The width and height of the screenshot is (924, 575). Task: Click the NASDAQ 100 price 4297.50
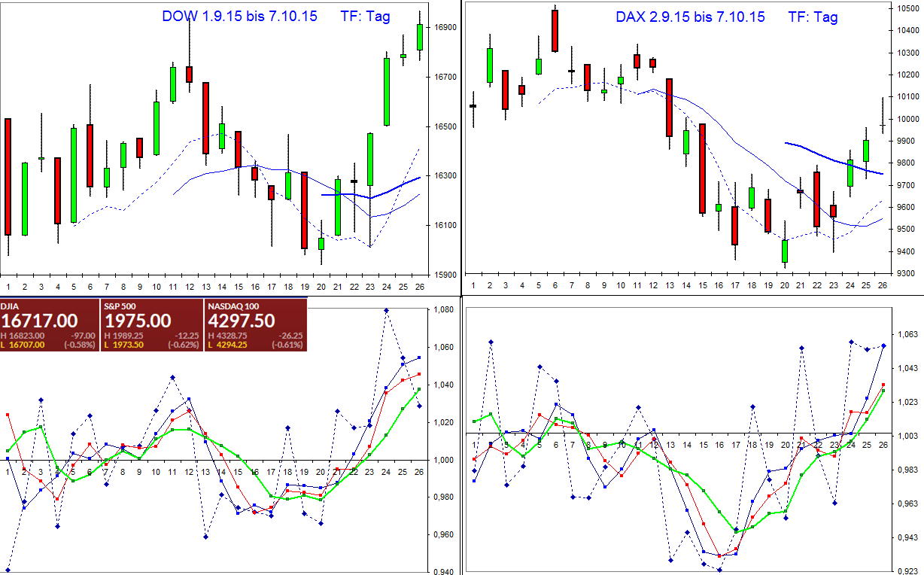coord(242,321)
